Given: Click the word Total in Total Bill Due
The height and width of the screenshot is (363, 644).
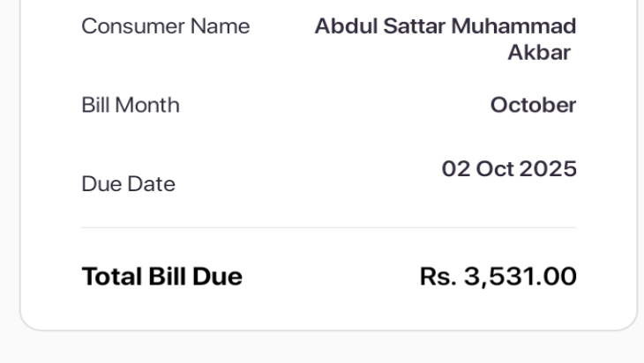Looking at the screenshot, I should [x=111, y=277].
